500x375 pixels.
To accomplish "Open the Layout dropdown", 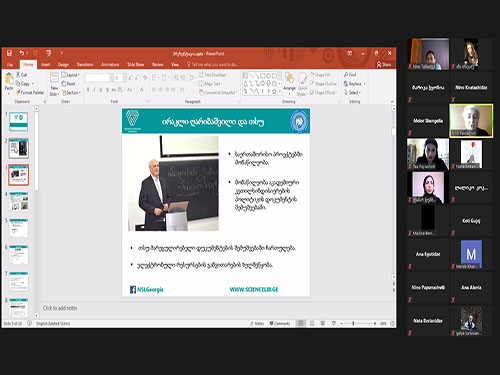I will 71,75.
